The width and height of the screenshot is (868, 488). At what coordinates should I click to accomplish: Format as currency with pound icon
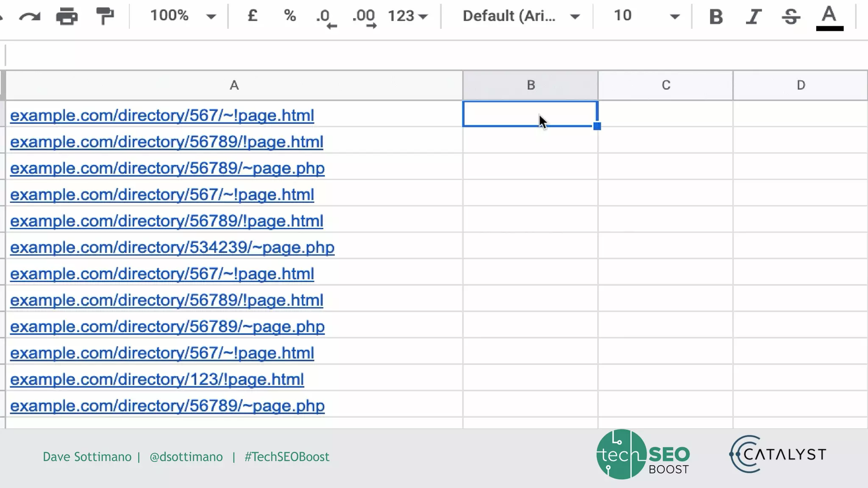point(253,16)
